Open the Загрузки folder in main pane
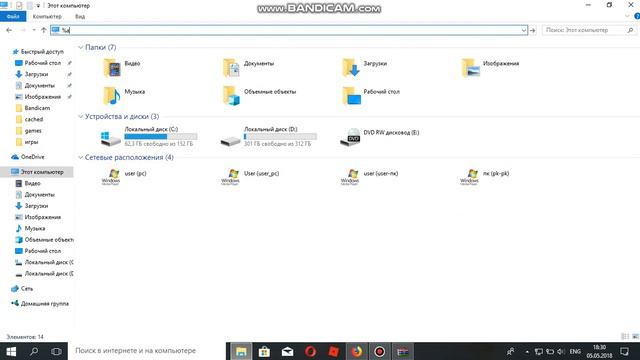The image size is (640, 360). click(365, 67)
